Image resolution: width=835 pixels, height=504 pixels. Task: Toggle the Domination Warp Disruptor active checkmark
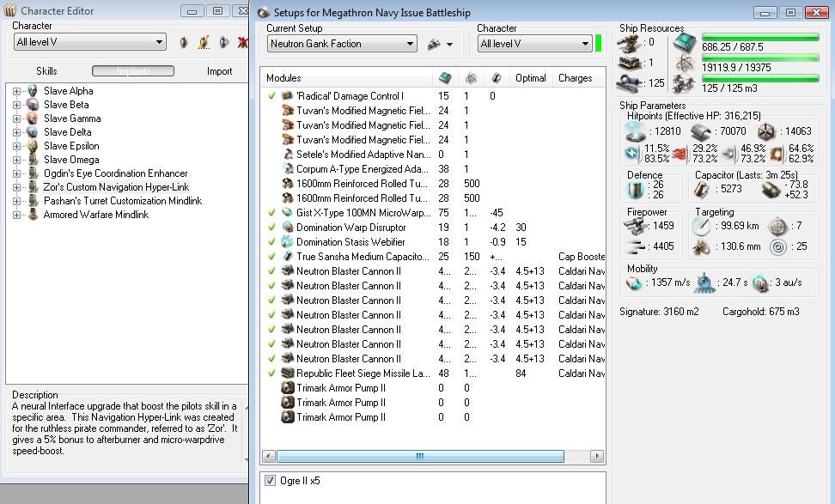[x=271, y=228]
